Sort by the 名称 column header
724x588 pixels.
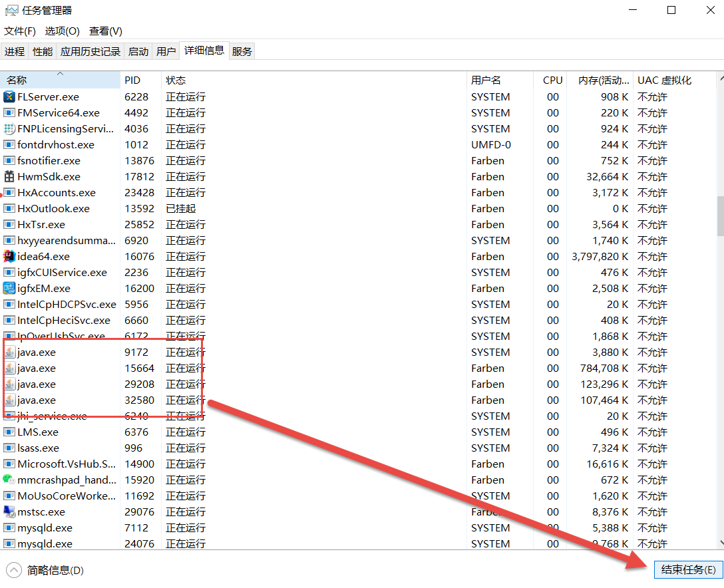pyautogui.click(x=60, y=80)
